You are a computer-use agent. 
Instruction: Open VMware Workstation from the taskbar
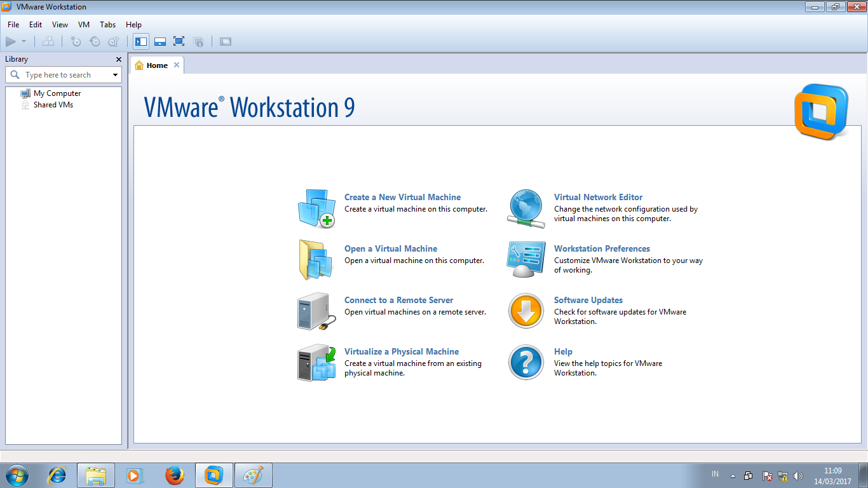click(x=214, y=475)
